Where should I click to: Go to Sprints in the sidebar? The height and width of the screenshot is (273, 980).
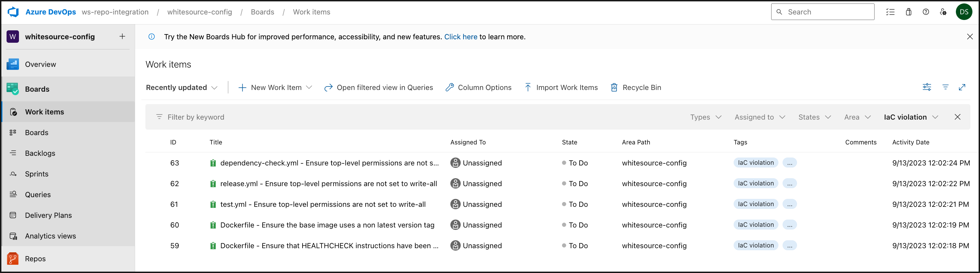[x=37, y=174]
